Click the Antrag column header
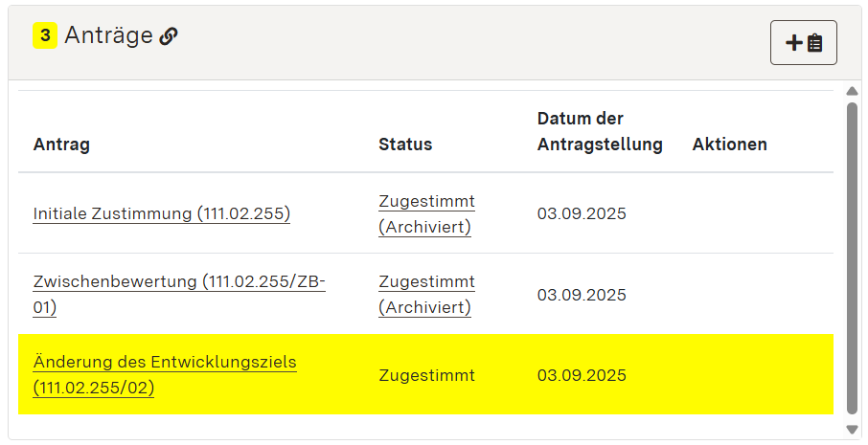Screen dimensions: 868x445 click(61, 145)
